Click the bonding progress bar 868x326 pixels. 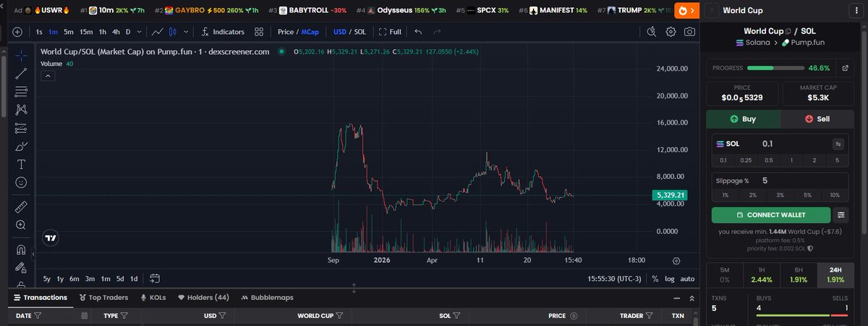pyautogui.click(x=775, y=68)
